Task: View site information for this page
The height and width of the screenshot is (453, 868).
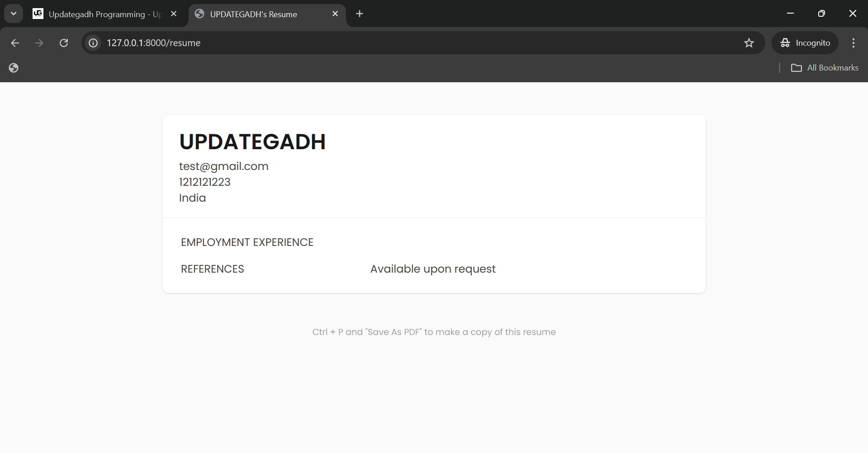Action: tap(93, 43)
